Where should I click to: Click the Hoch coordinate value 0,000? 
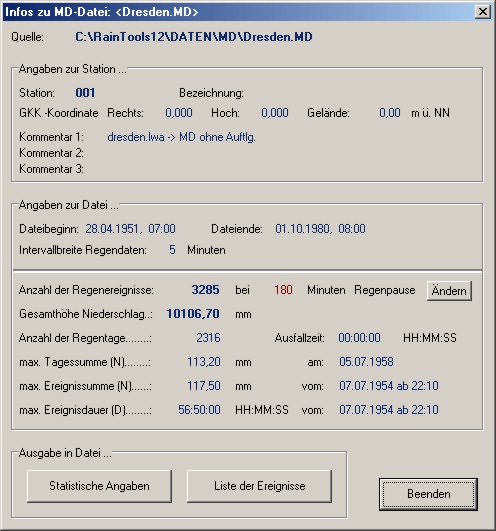pos(275,113)
